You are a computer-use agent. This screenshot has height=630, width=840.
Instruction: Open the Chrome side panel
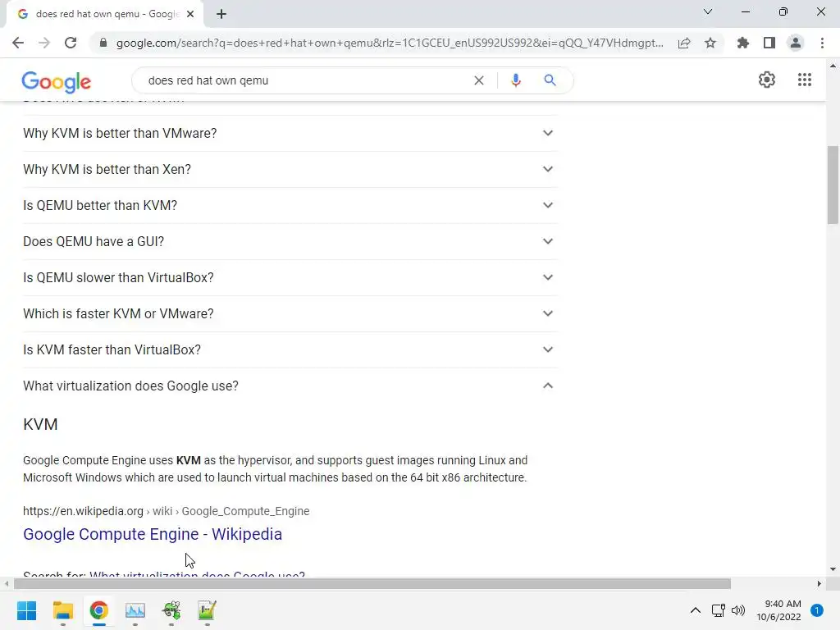pos(769,43)
